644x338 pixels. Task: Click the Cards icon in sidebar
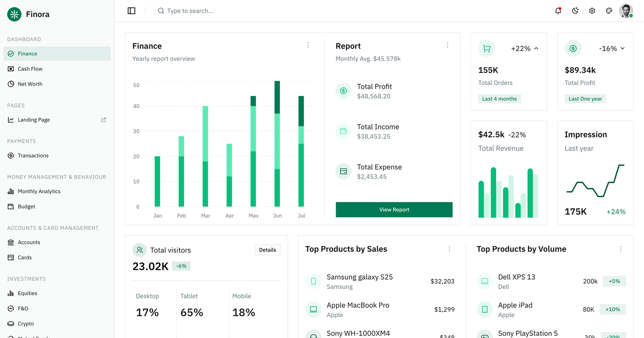pyautogui.click(x=11, y=258)
